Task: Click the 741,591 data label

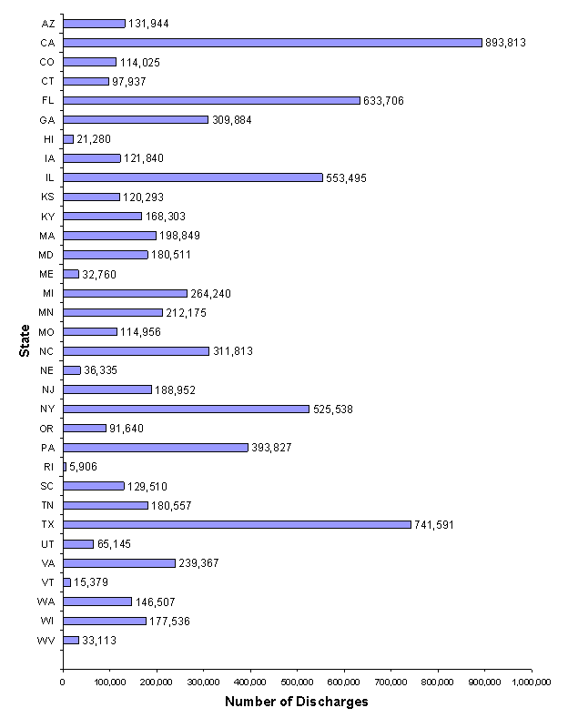Action: (434, 524)
